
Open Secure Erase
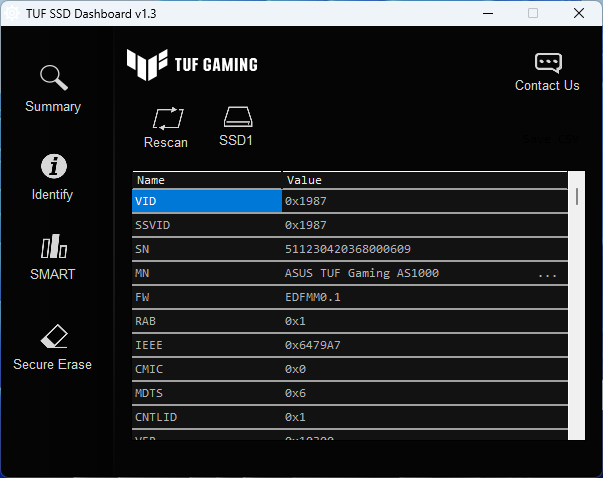(53, 347)
